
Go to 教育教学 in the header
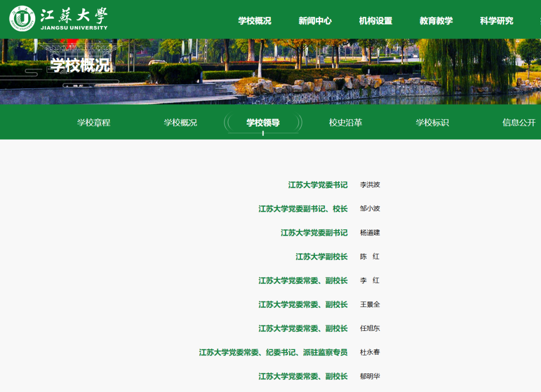coord(436,21)
